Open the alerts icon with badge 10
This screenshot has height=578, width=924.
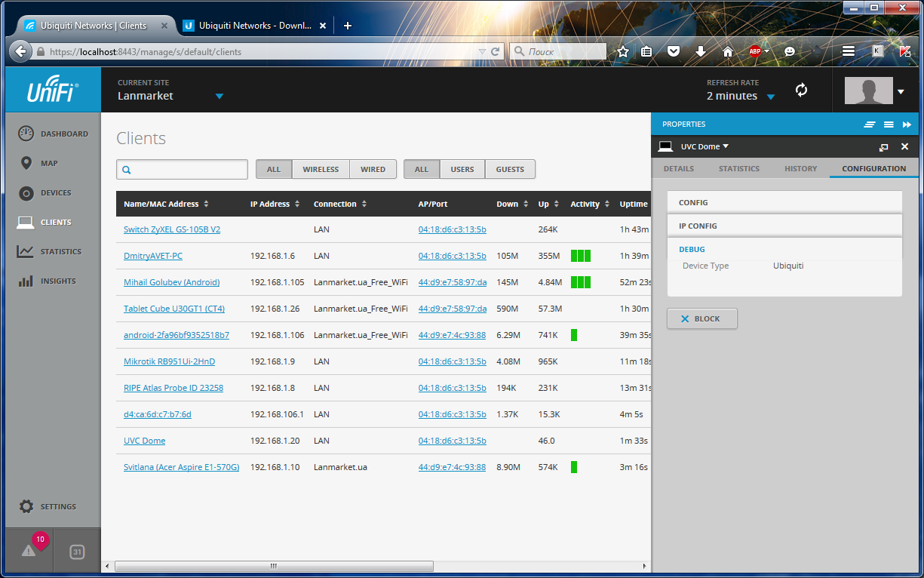[x=29, y=551]
